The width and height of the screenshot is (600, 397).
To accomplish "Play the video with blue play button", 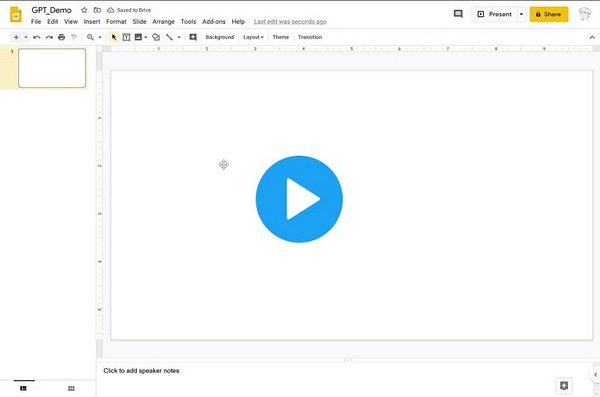I will tap(299, 199).
